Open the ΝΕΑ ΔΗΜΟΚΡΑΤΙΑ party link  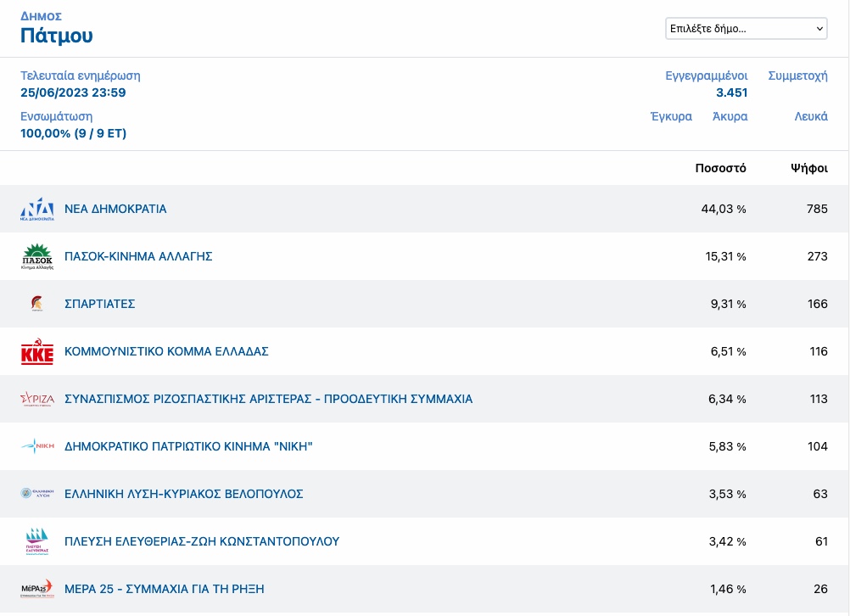115,210
